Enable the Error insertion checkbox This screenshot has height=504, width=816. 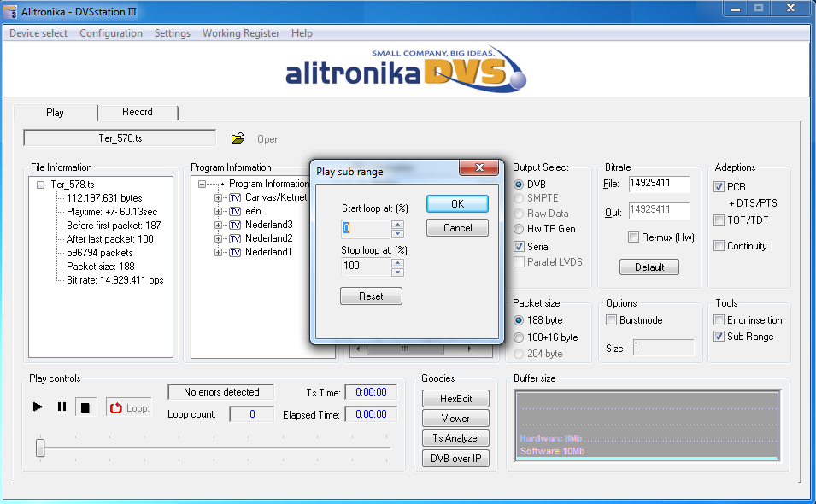pyautogui.click(x=719, y=320)
